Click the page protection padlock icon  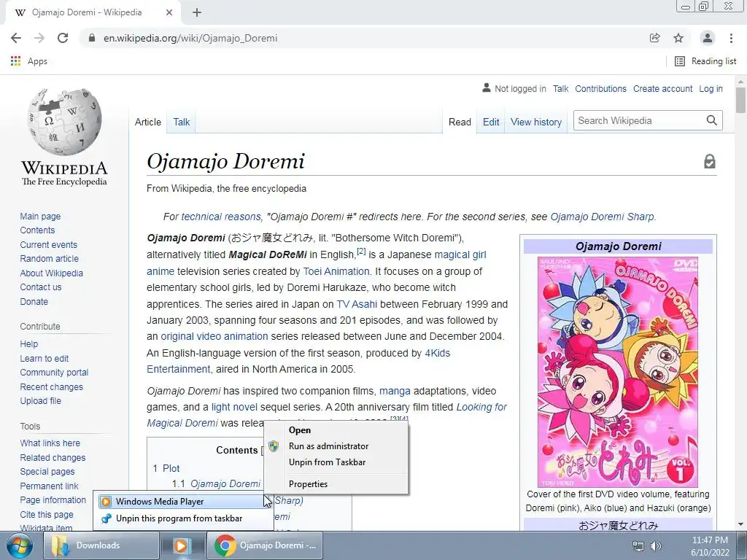pos(709,161)
